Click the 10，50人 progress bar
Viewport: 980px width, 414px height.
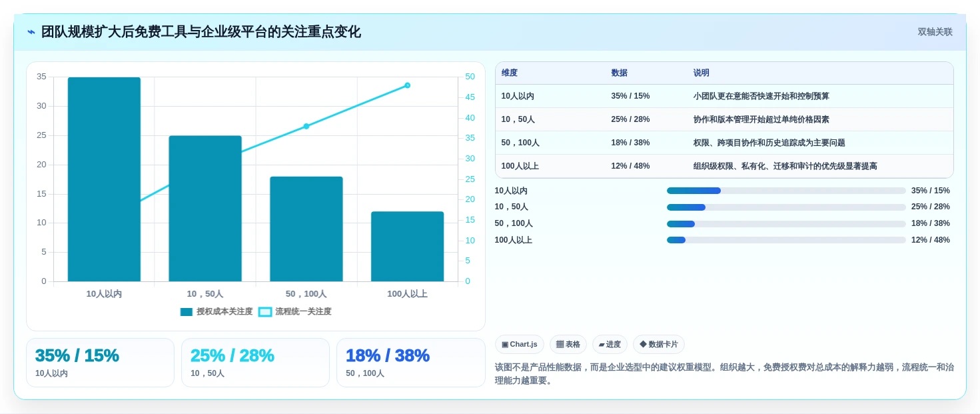point(786,207)
